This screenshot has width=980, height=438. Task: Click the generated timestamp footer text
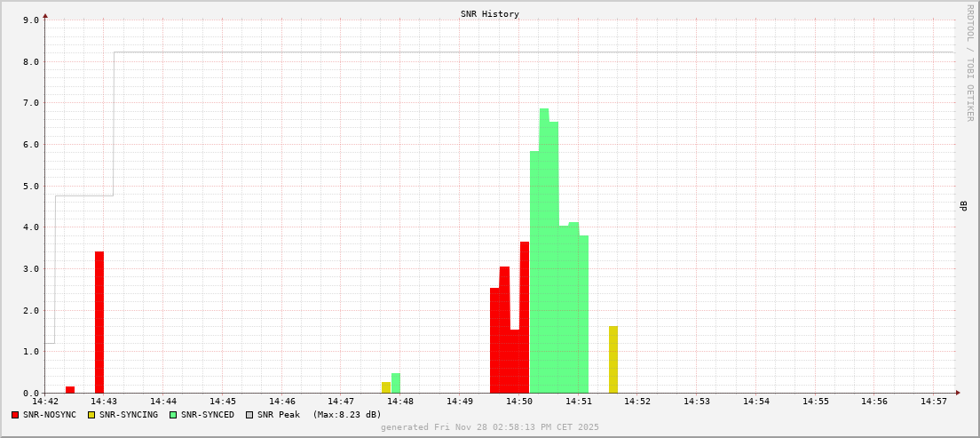(x=490, y=427)
